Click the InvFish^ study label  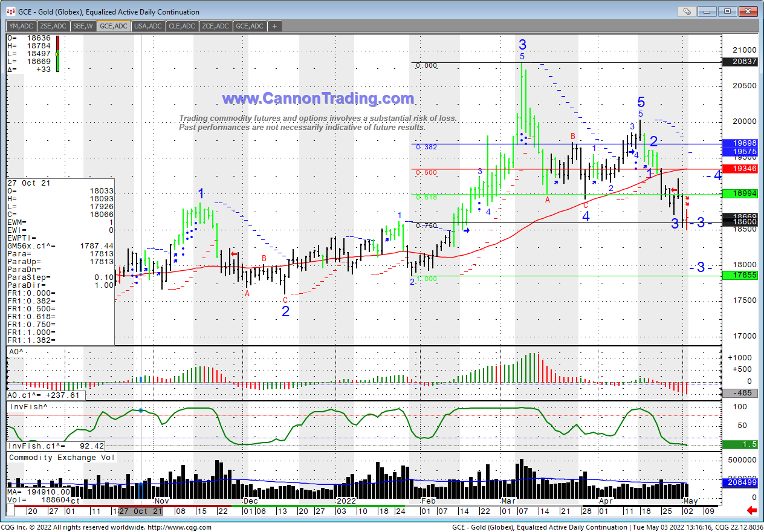(27, 407)
